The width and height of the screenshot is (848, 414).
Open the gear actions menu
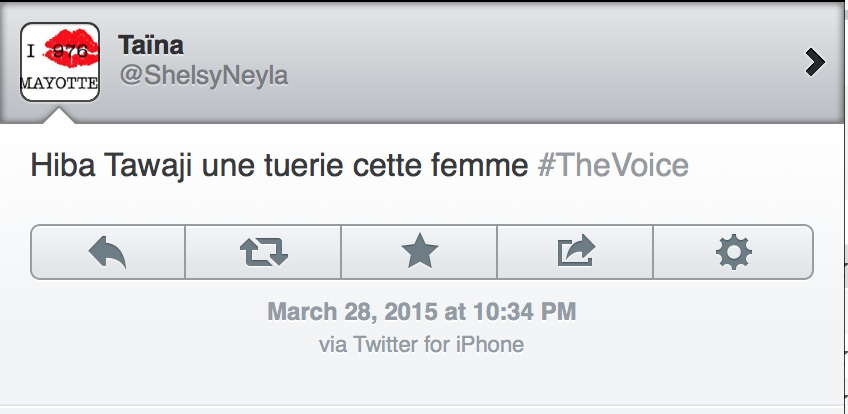pos(733,251)
